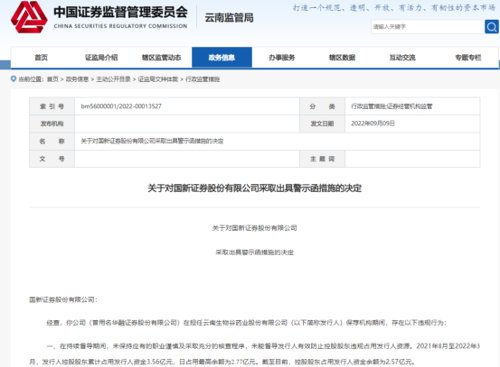The image size is (500, 367).
Task: Click the category value 行政监管措施;证券经营机构监管
Action: point(392,106)
